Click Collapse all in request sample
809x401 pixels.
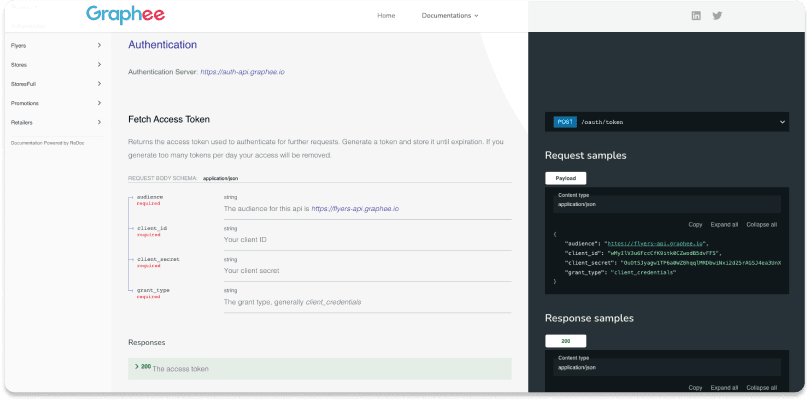[x=762, y=224]
